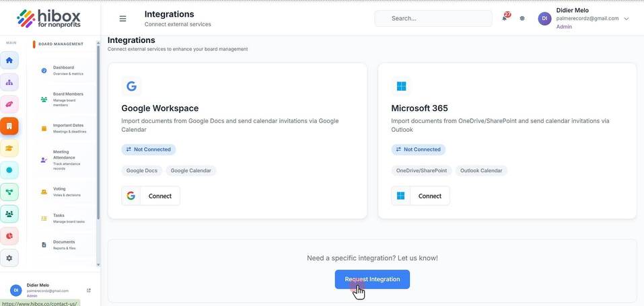Viewport: 644px width, 306px height.
Task: Open the organization hierarchy sidebar icon
Action: click(x=9, y=82)
